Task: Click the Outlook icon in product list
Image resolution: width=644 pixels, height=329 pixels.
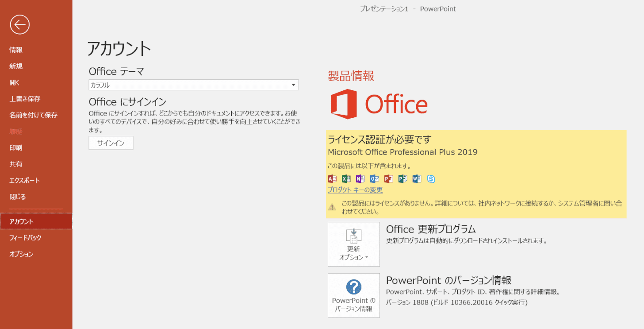Action: click(375, 179)
